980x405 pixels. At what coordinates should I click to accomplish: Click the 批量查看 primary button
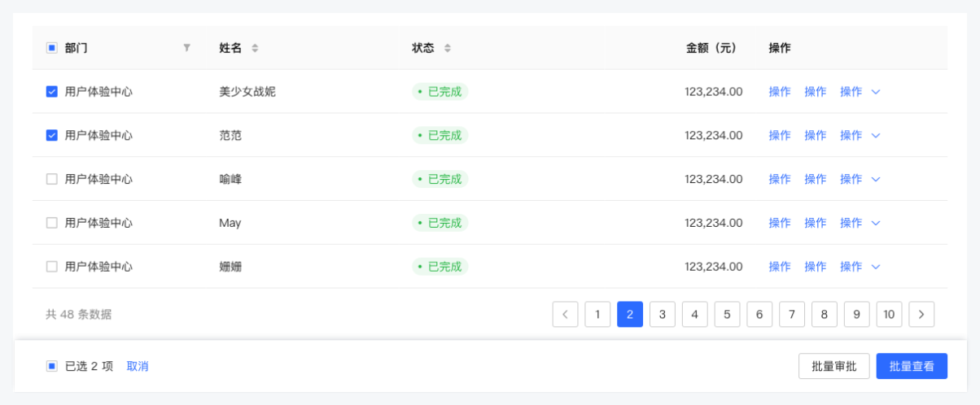[x=911, y=366]
